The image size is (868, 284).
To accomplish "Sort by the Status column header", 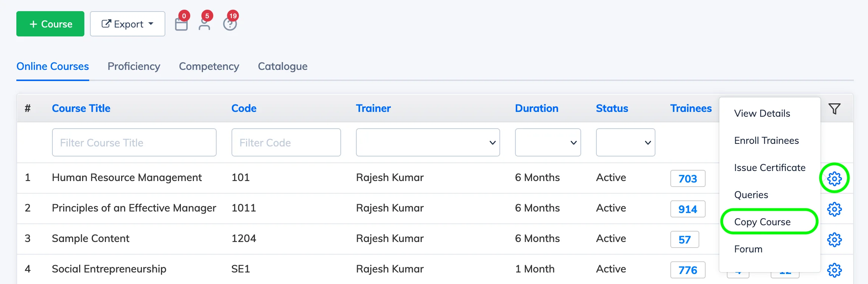I will 612,108.
